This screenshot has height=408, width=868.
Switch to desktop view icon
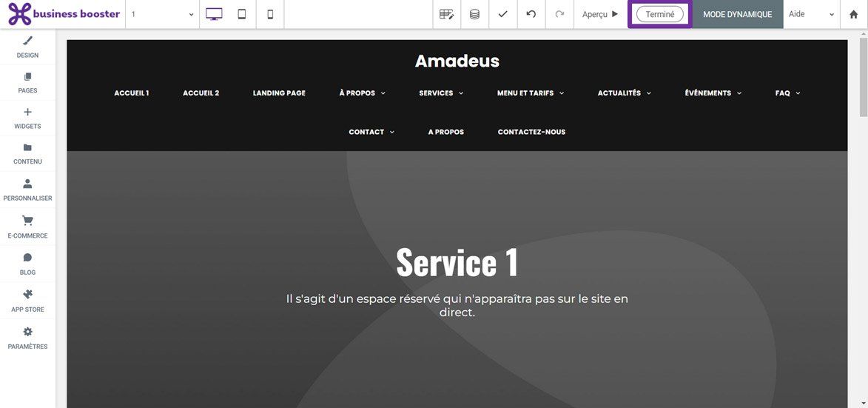click(x=214, y=14)
